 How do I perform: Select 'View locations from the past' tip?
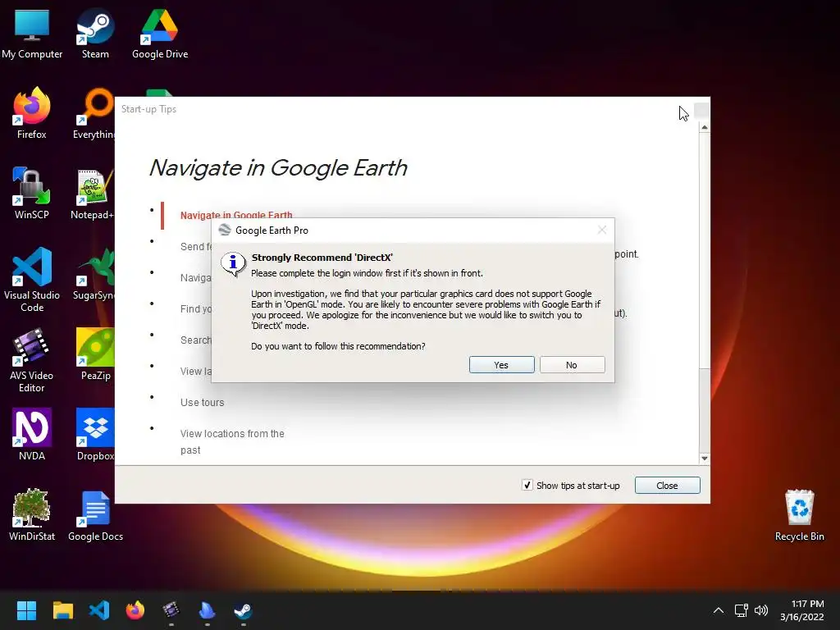coord(232,441)
